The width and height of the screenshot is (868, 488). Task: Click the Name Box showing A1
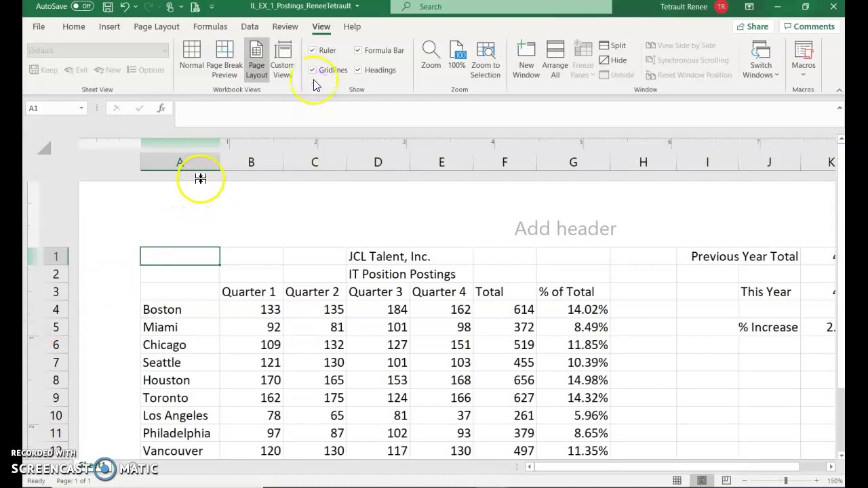pyautogui.click(x=52, y=108)
